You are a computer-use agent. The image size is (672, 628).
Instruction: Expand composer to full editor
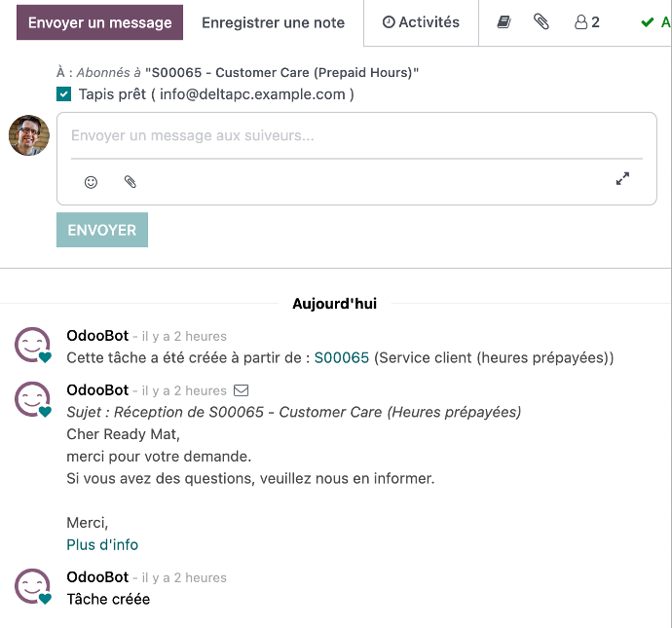[623, 179]
